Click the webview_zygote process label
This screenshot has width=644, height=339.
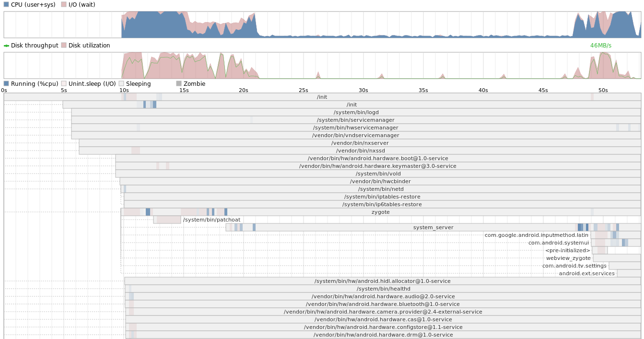(568, 258)
